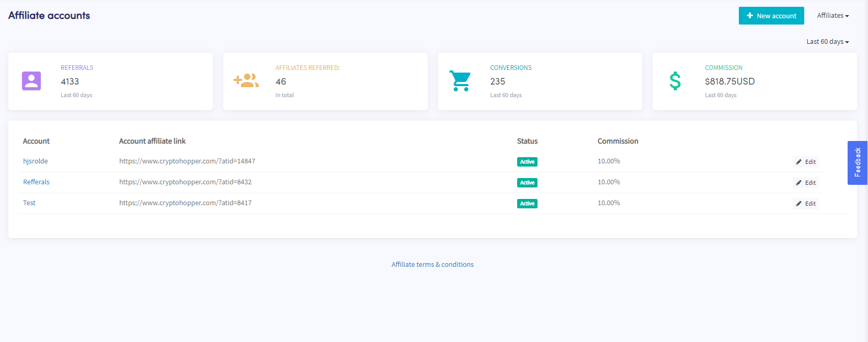868x342 pixels.
Task: Click the CONVERSIONS card label
Action: click(511, 68)
